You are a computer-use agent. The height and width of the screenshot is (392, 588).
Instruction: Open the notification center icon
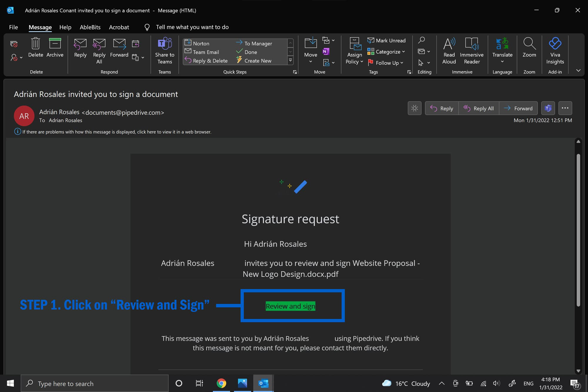pos(575,384)
